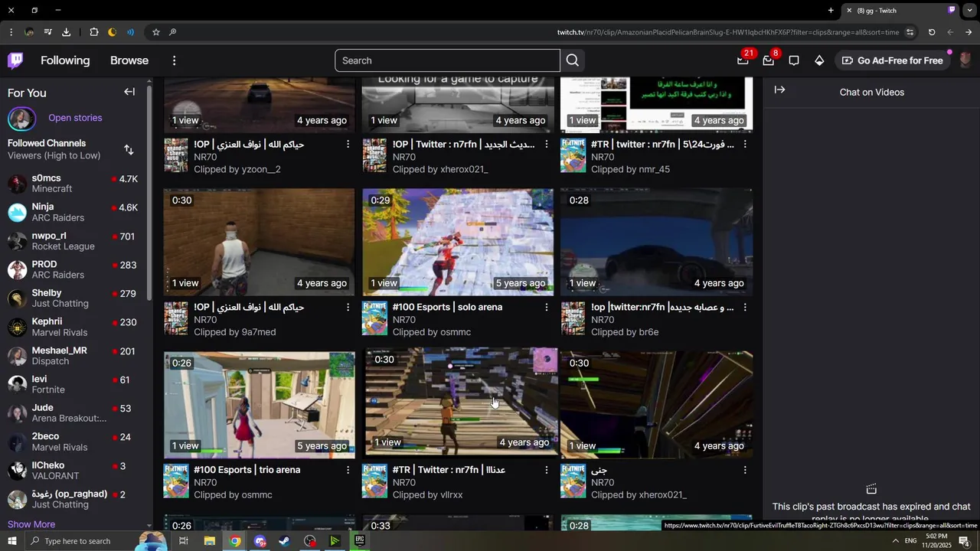The width and height of the screenshot is (980, 551).
Task: Open the Browse page
Action: tap(129, 60)
